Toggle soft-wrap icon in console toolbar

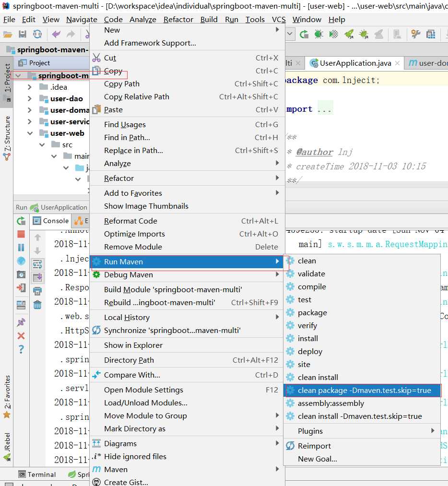click(37, 264)
